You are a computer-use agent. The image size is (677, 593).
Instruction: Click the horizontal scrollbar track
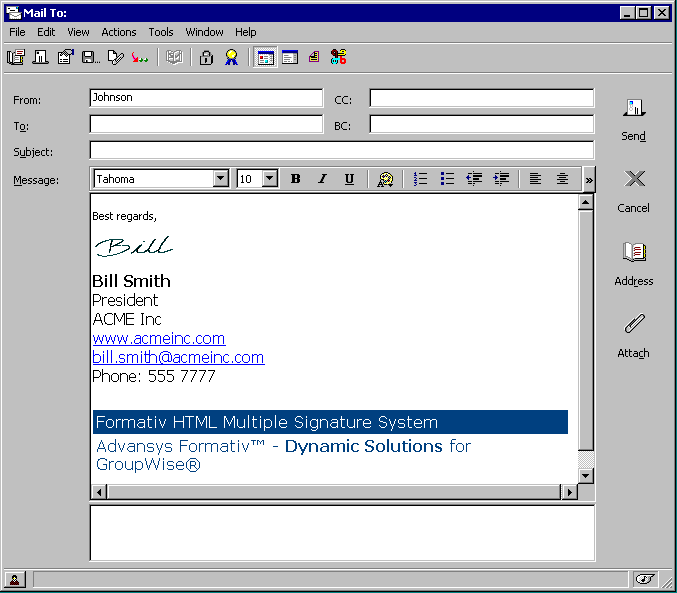pyautogui.click(x=334, y=492)
